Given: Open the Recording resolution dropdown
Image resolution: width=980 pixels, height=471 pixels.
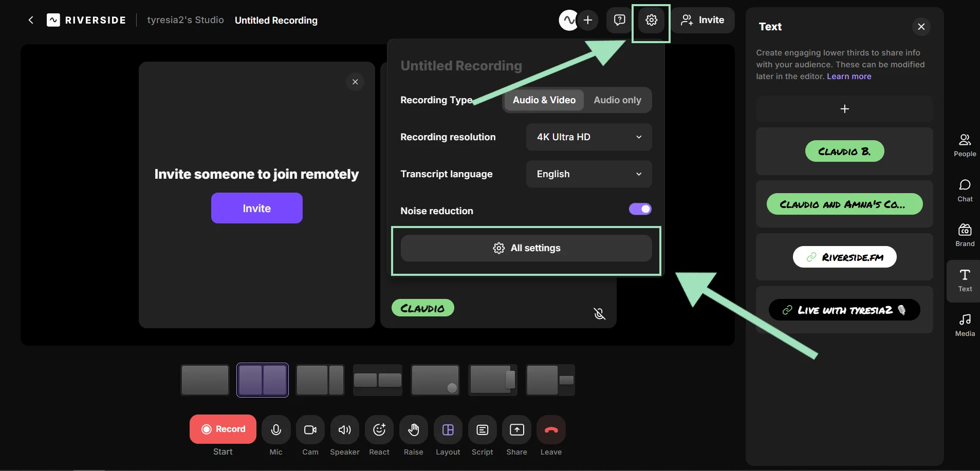Looking at the screenshot, I should click(x=589, y=137).
